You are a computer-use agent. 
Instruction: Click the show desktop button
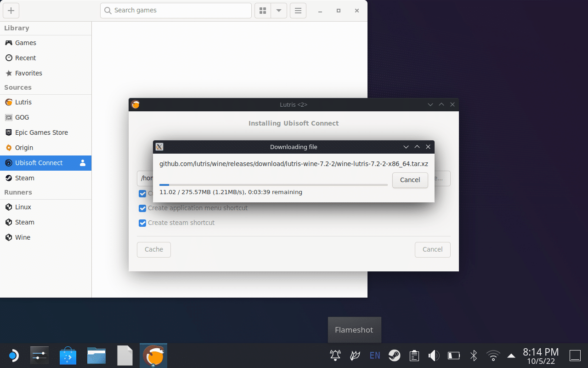tap(575, 356)
